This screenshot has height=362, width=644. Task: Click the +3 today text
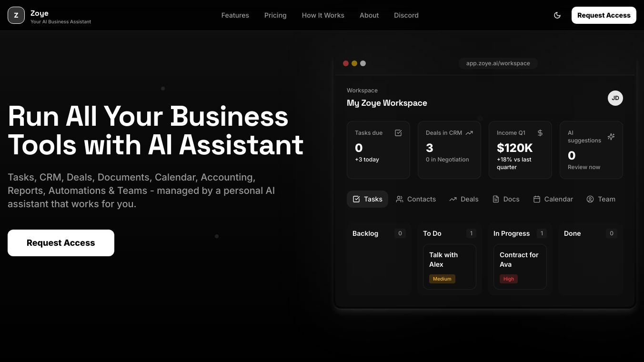[367, 160]
